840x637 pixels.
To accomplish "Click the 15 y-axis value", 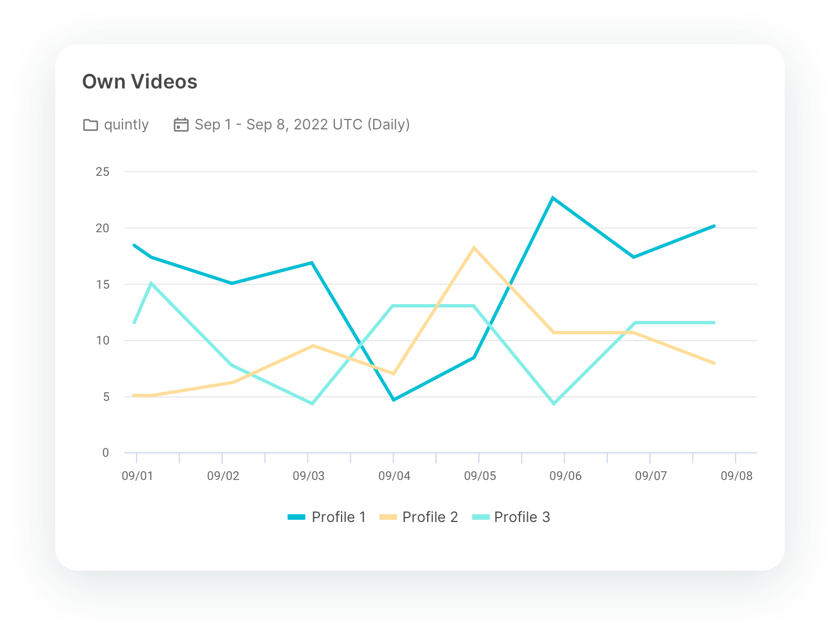I will click(103, 285).
